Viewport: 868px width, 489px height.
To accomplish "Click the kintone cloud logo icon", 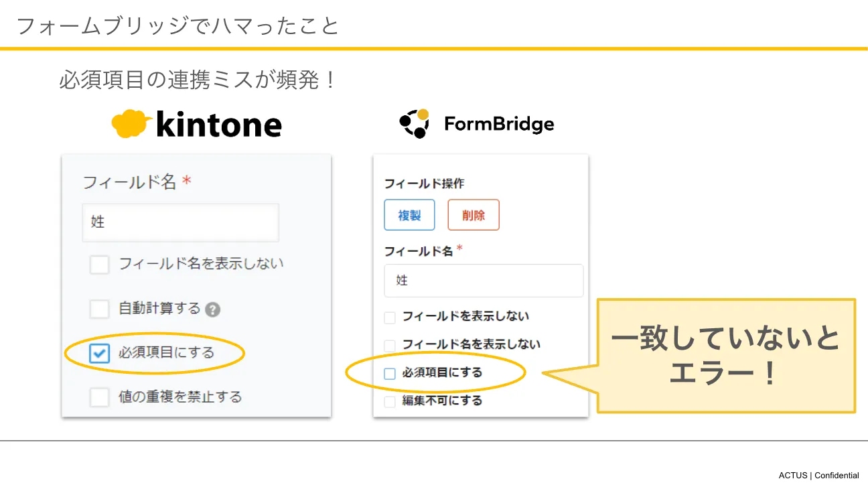I will click(132, 124).
